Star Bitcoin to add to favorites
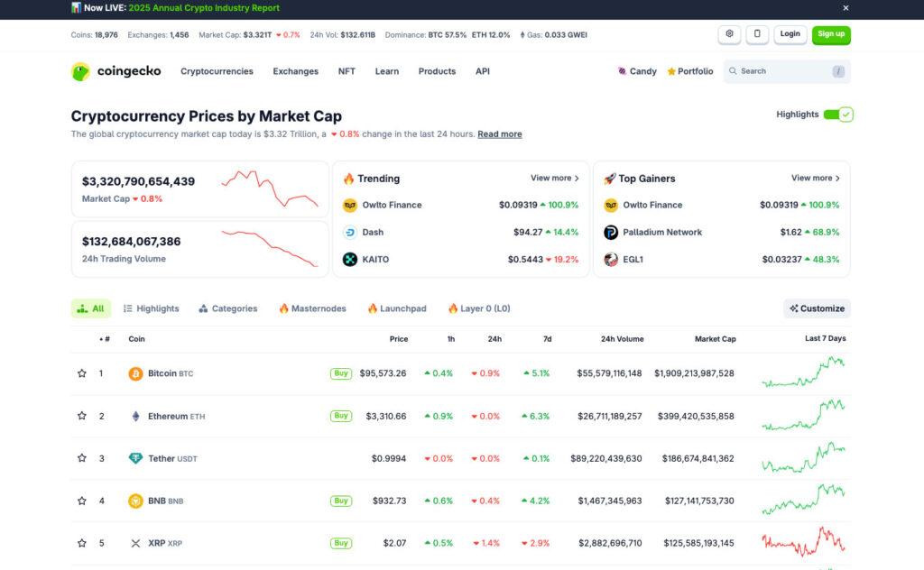 click(x=82, y=373)
